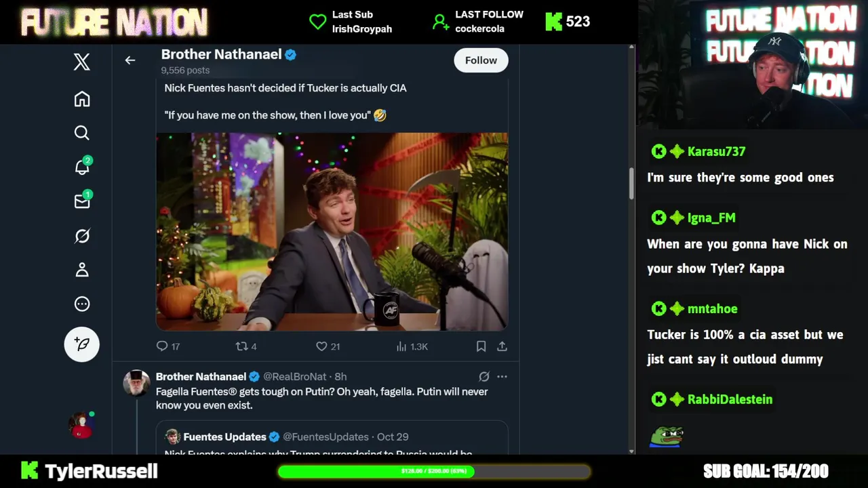Click Grok icon on the 8h tweet
Viewport: 868px width, 488px height.
484,376
